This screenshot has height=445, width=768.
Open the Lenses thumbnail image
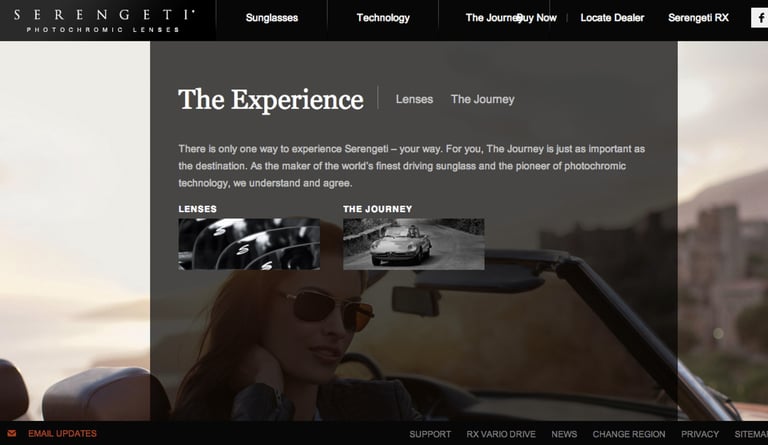(249, 244)
